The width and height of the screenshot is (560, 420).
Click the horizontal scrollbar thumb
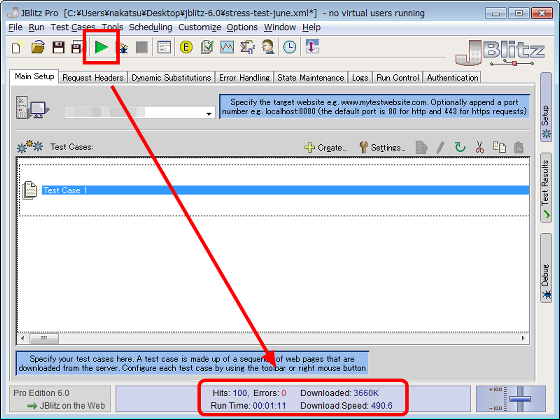pos(44,338)
